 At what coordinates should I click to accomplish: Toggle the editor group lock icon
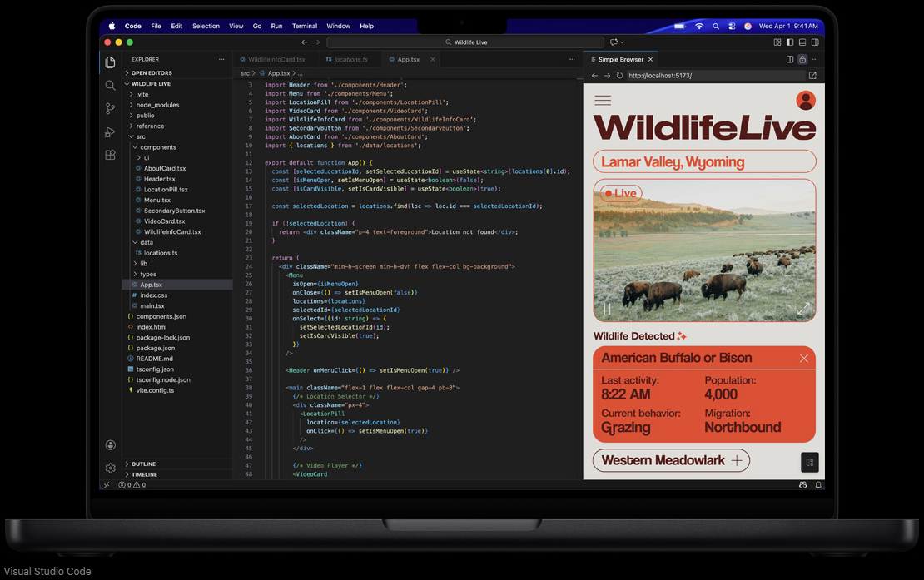click(x=802, y=60)
